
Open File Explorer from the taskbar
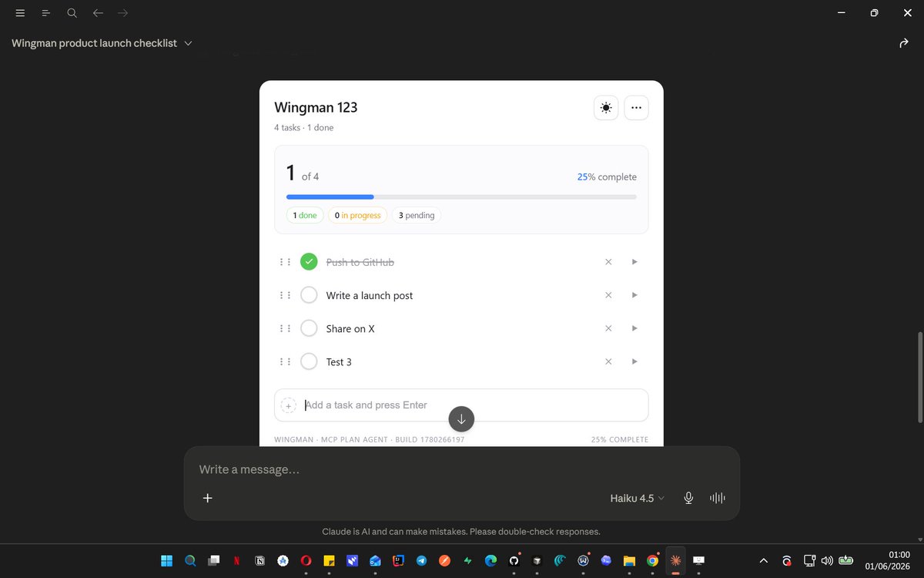coord(629,560)
